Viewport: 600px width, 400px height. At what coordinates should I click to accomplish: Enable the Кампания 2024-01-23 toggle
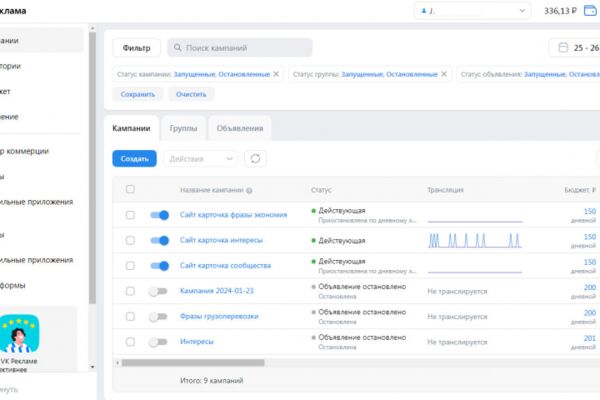tap(158, 291)
